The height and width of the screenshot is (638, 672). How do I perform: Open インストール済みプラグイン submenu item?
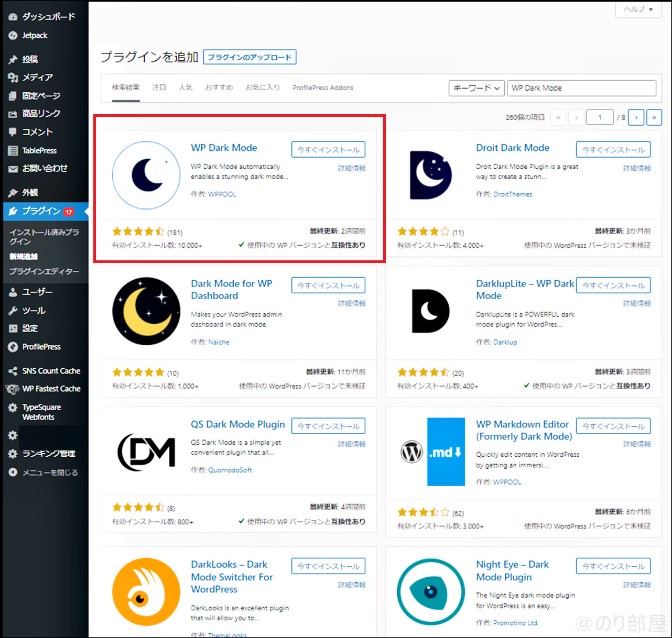pyautogui.click(x=44, y=237)
